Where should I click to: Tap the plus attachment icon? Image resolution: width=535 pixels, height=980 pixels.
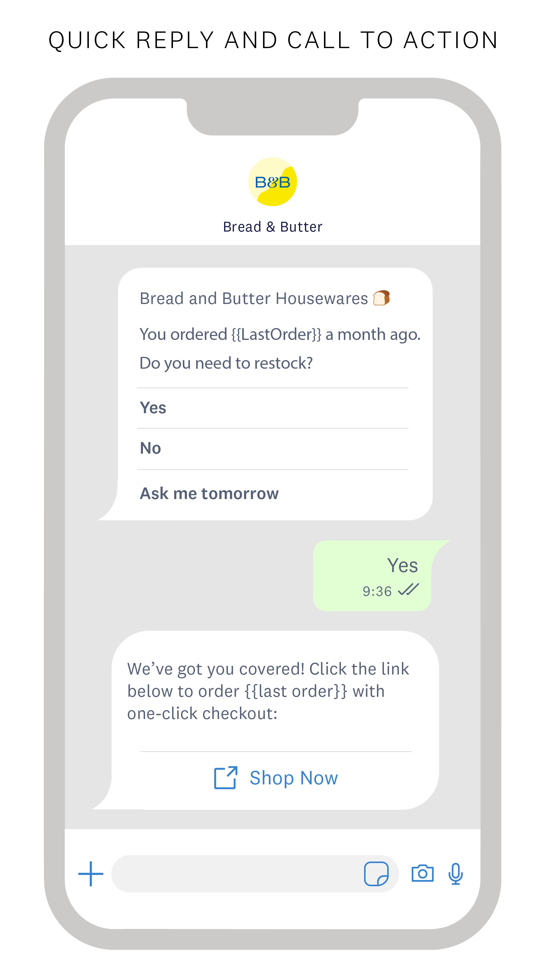point(91,874)
